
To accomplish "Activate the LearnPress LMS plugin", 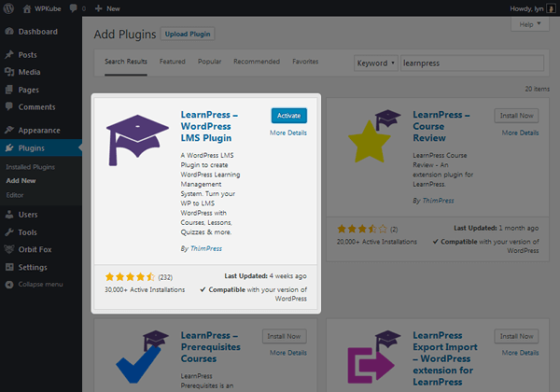I will 288,115.
